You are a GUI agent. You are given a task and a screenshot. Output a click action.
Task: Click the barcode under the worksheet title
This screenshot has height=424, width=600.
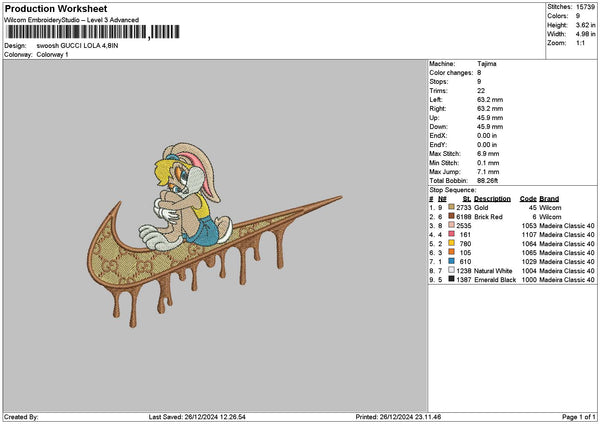click(x=92, y=32)
